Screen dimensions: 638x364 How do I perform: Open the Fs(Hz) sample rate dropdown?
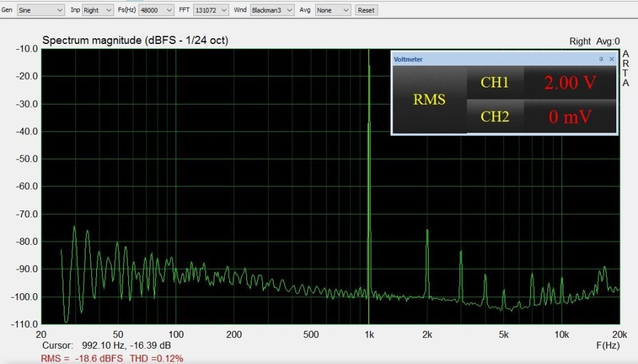click(157, 10)
